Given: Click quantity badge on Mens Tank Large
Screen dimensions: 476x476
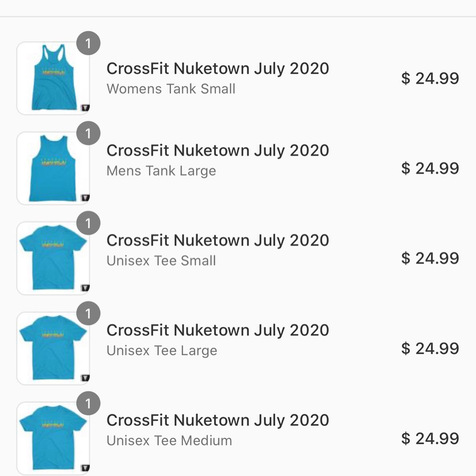Looking at the screenshot, I should click(x=88, y=133).
